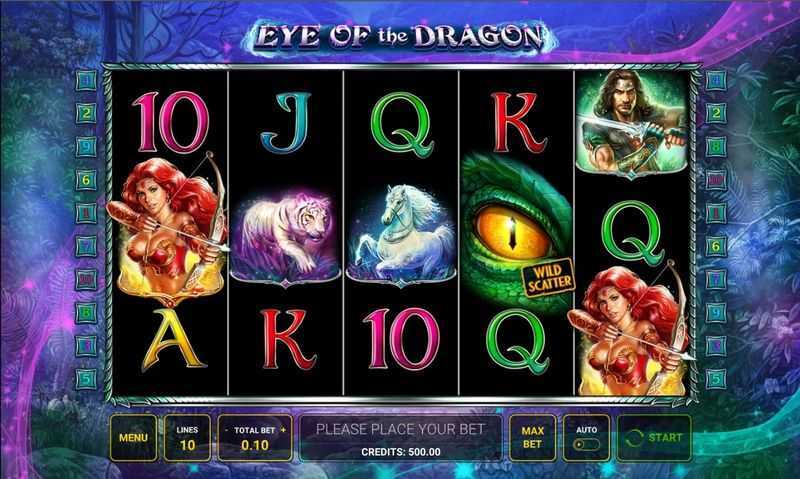Decrease total bet with the minus sign
This screenshot has width=800, height=479.
(226, 430)
